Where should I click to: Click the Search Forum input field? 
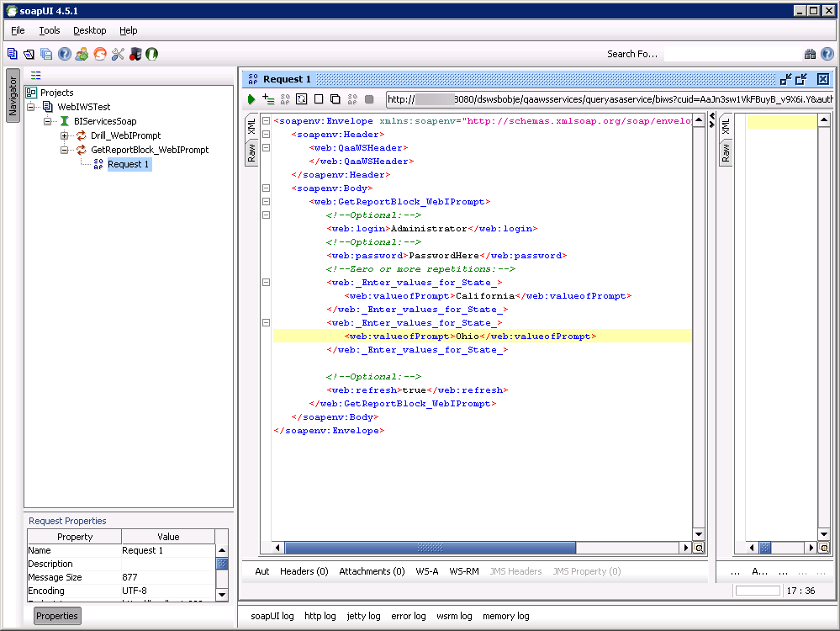click(x=732, y=54)
